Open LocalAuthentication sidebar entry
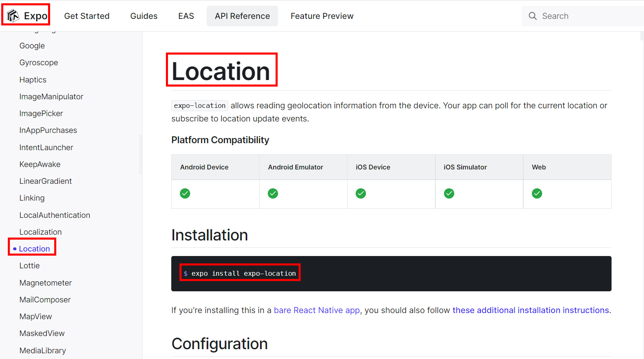Image resolution: width=644 pixels, height=359 pixels. coord(55,215)
